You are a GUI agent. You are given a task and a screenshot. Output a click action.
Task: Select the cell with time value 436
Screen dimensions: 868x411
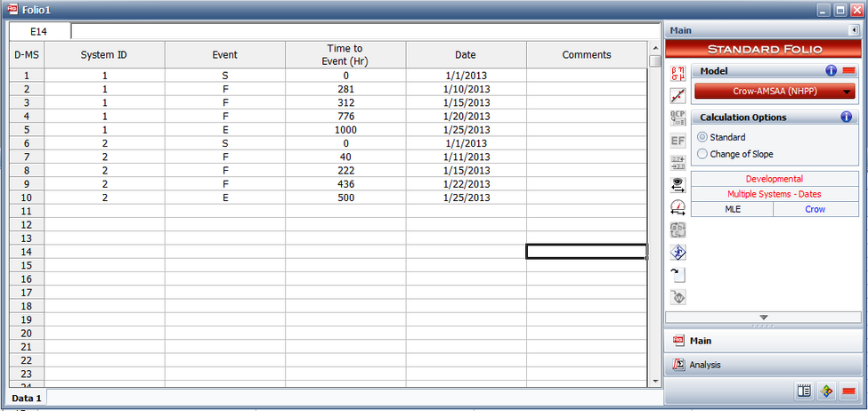(345, 183)
